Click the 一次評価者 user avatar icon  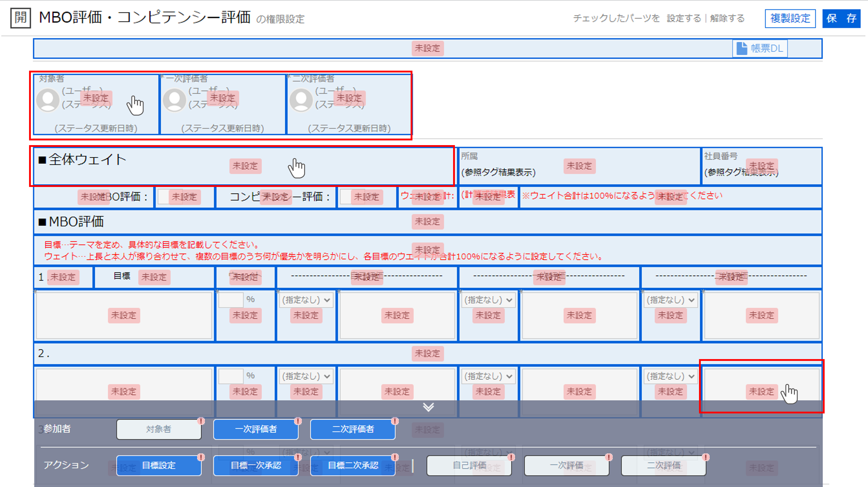click(x=175, y=100)
